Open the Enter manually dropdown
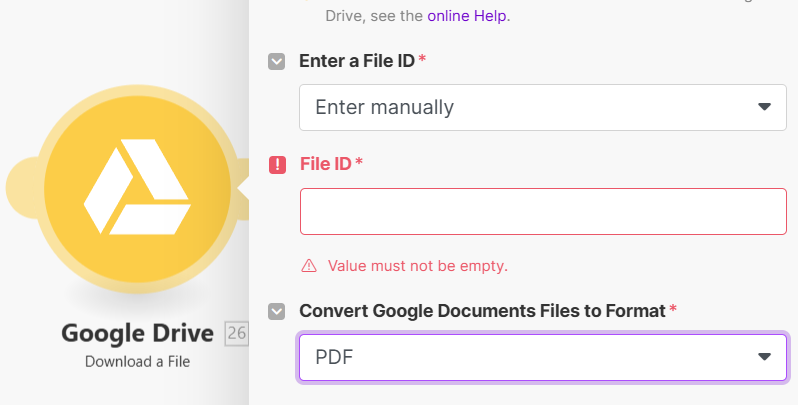 click(x=543, y=107)
